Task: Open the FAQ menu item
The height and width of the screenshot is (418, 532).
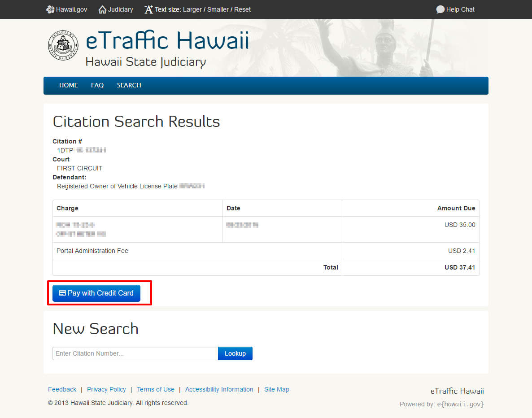Action: (x=97, y=85)
